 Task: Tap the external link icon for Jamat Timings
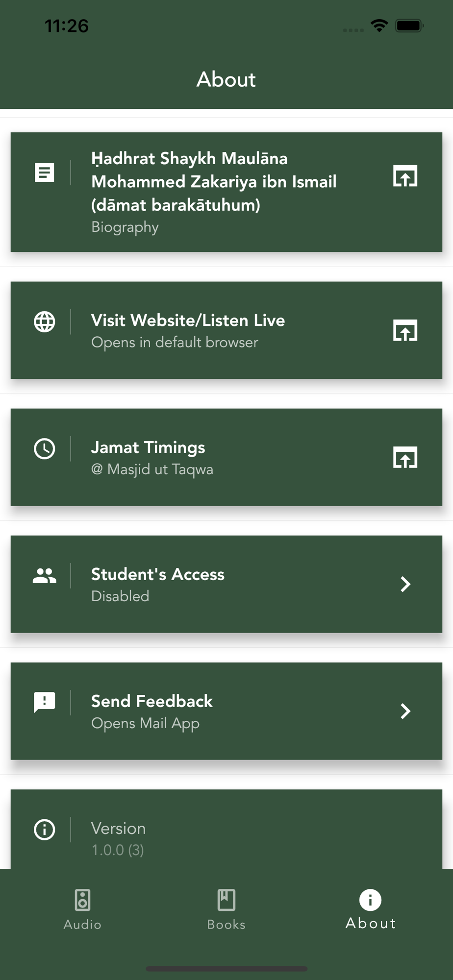point(405,458)
